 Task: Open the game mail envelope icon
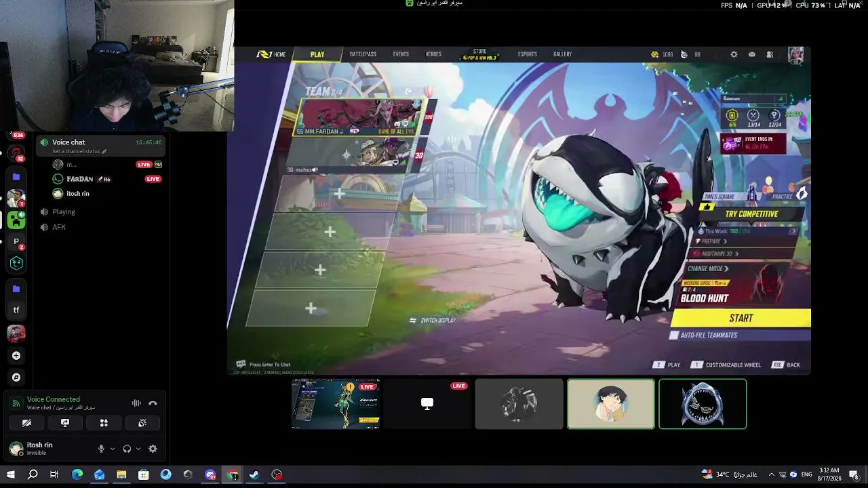coord(752,54)
